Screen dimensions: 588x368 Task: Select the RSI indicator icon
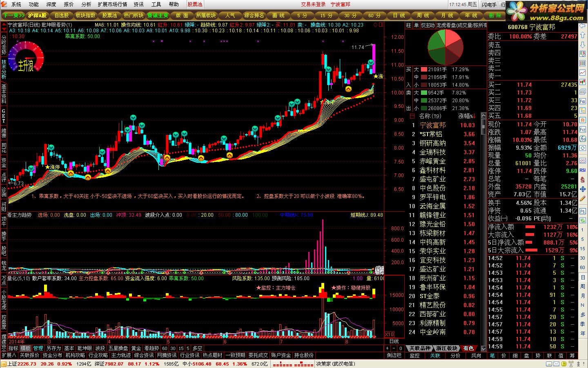(583, 170)
